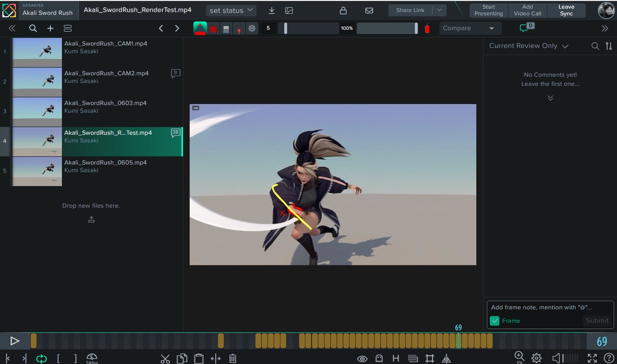The height and width of the screenshot is (364, 617).
Task: Click the download file icon
Action: (272, 11)
